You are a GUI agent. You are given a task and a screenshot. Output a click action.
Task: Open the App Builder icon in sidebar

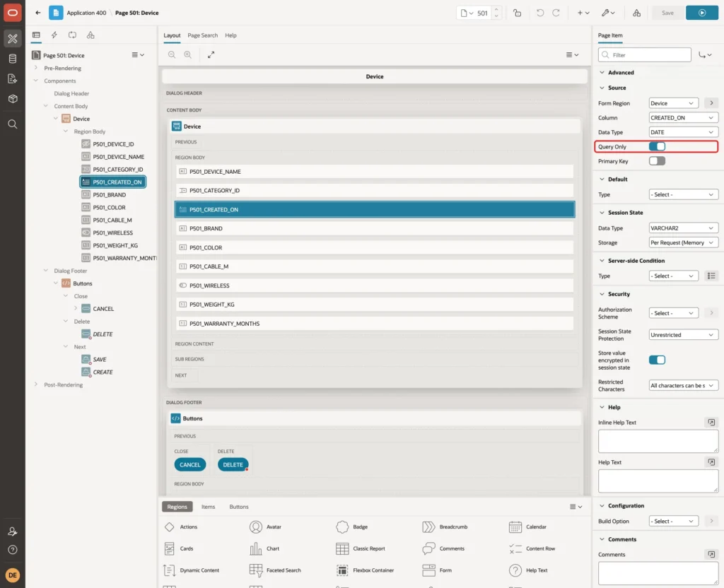click(x=13, y=39)
